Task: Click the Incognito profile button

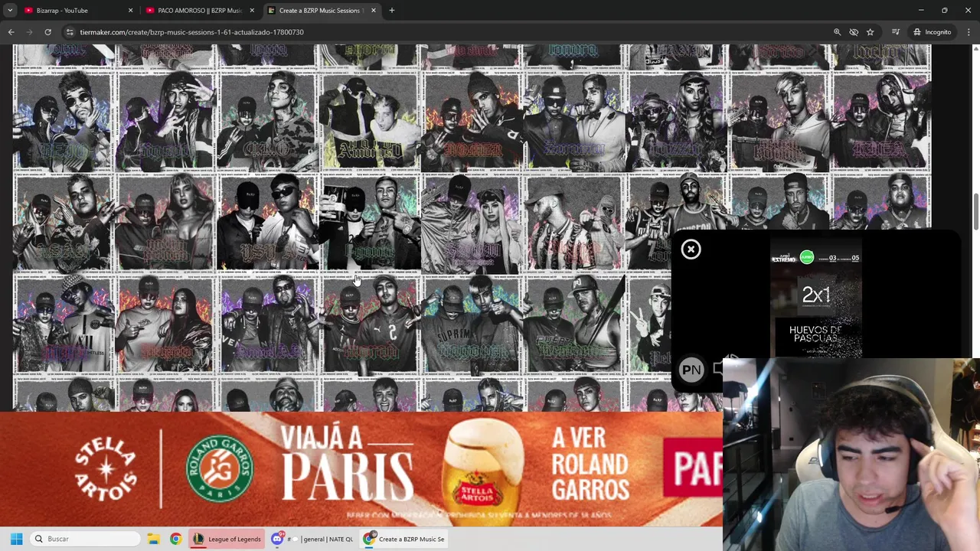Action: (931, 32)
